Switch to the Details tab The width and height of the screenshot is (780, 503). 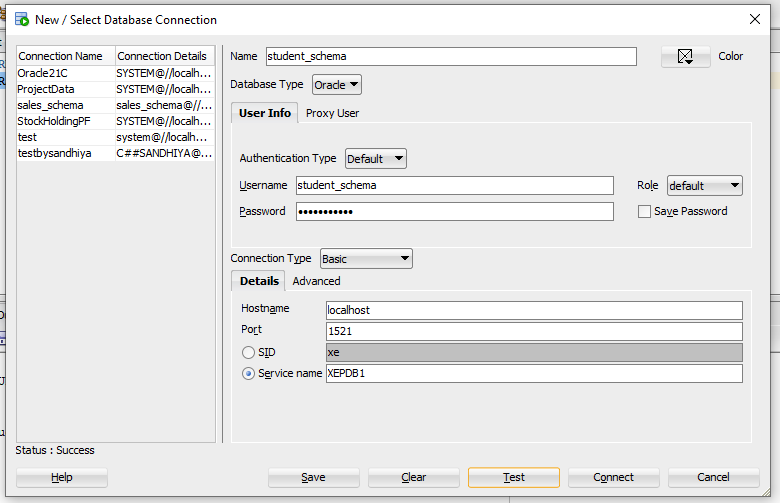(259, 281)
